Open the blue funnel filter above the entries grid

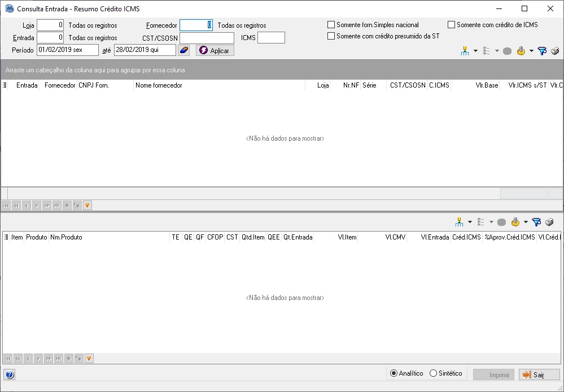click(541, 51)
